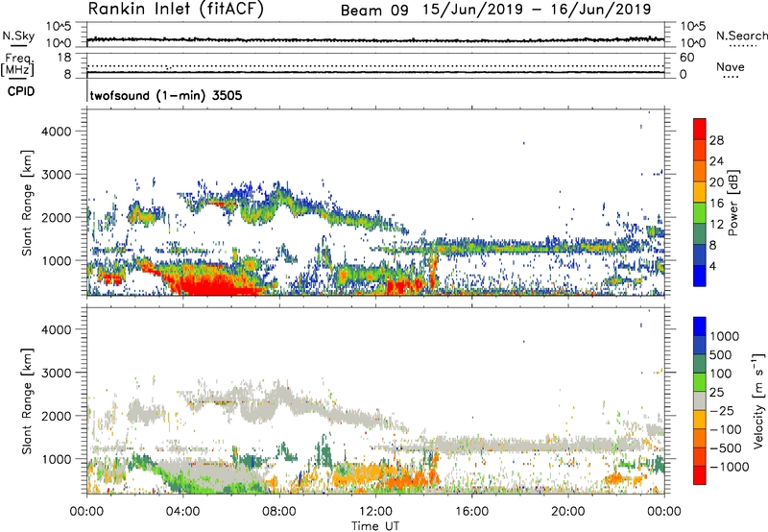This screenshot has width=768, height=532.
Task: Click the "12:00" time axis tick label
Action: tap(375, 512)
